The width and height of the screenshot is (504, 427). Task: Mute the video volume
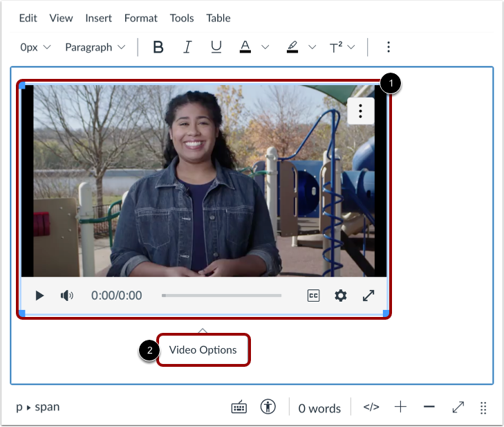coord(66,296)
